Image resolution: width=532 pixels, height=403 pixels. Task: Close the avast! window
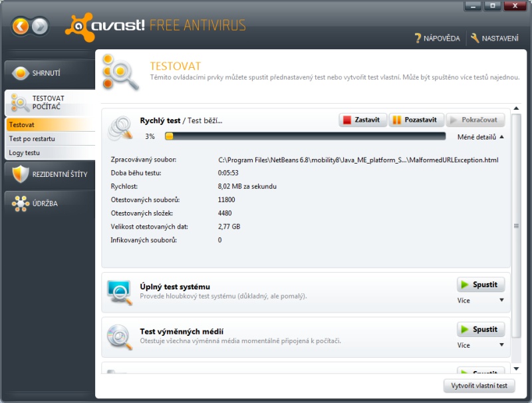pyautogui.click(x=515, y=6)
